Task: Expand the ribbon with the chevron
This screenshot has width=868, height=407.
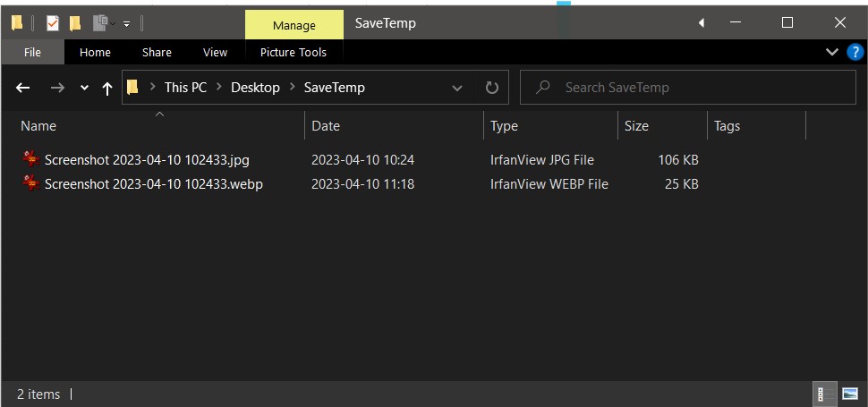Action: pos(833,52)
